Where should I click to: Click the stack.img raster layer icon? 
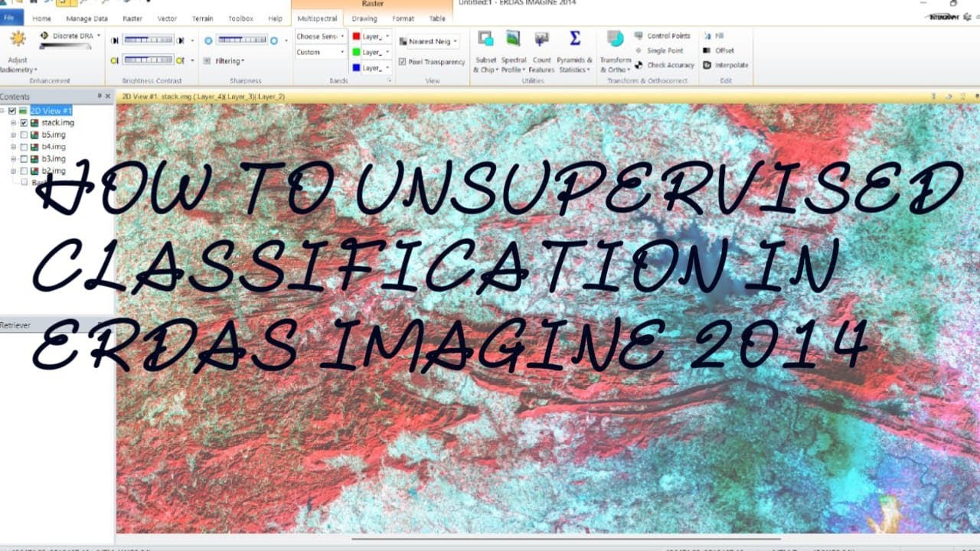(34, 122)
